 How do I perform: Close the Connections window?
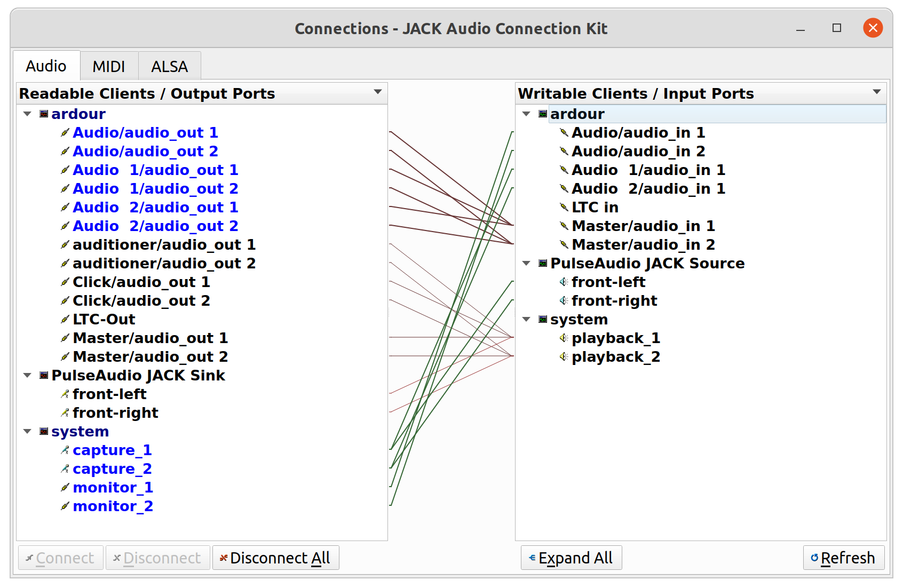873,28
